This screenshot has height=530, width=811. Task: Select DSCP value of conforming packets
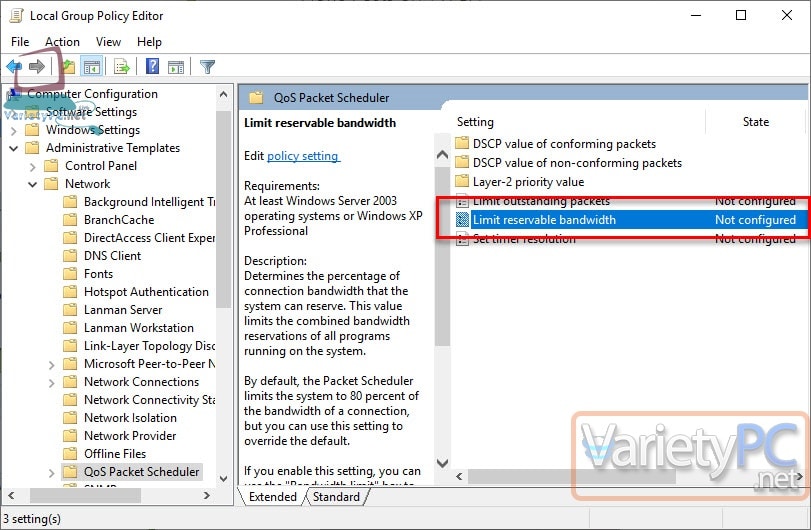pyautogui.click(x=564, y=144)
